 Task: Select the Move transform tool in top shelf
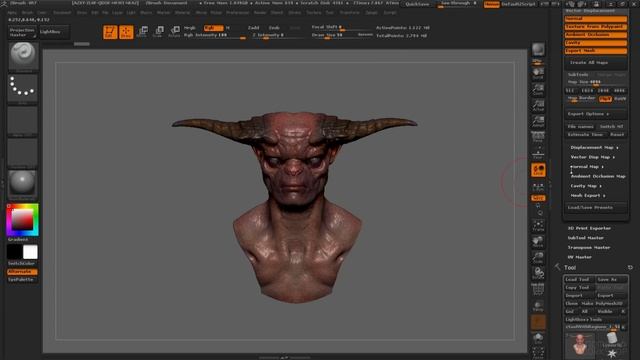pos(142,31)
